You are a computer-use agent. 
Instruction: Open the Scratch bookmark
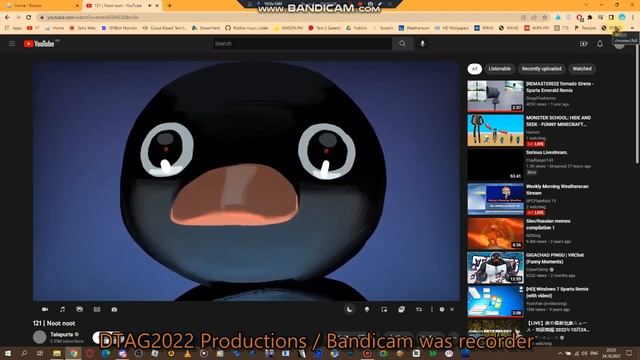(x=383, y=28)
